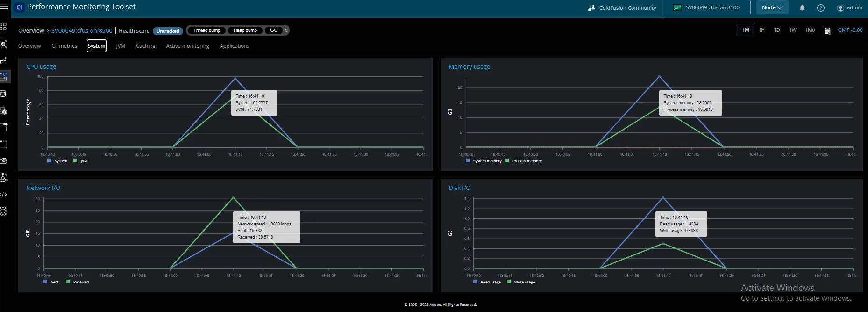Click the CPU usage chart peak point
868x312 pixels.
pyautogui.click(x=235, y=78)
